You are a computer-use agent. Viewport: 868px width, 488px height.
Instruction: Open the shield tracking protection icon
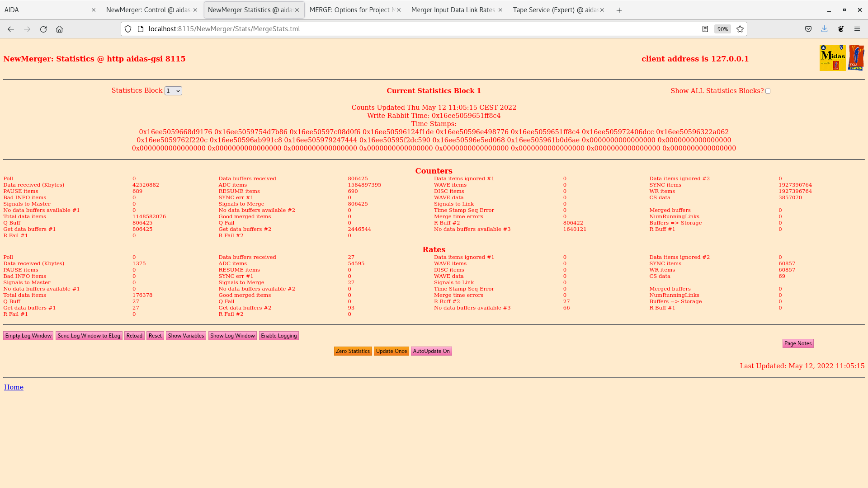(x=128, y=29)
